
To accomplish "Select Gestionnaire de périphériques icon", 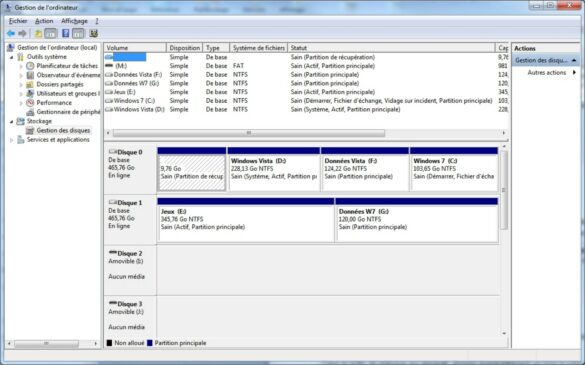I will [x=30, y=112].
